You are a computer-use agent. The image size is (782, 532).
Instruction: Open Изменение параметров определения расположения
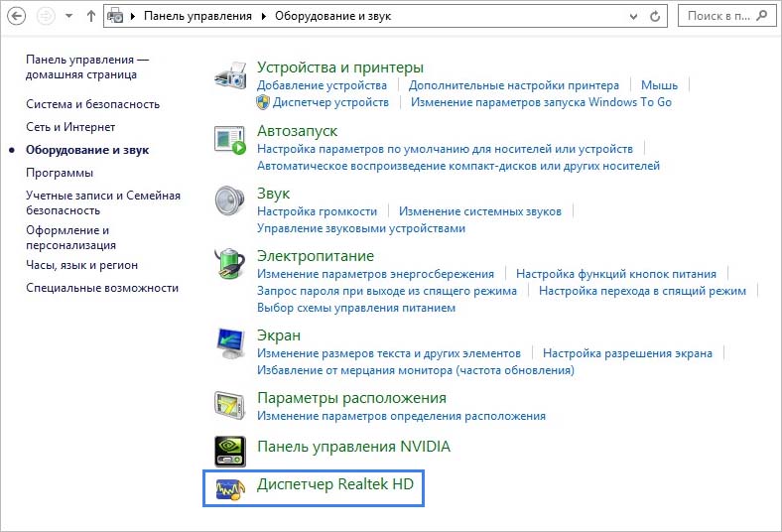(402, 416)
